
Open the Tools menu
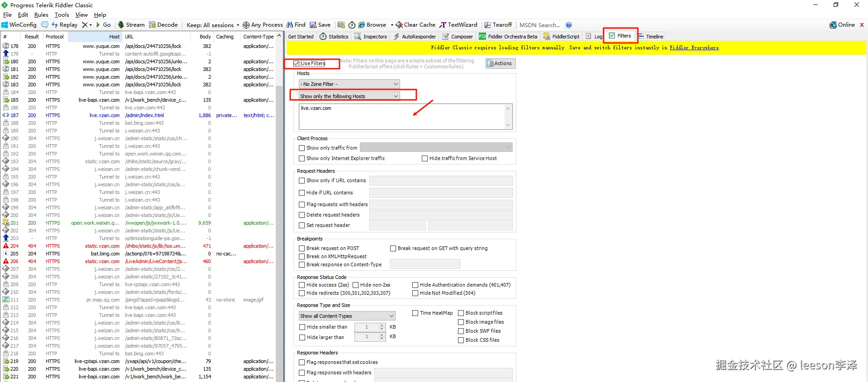click(x=62, y=14)
